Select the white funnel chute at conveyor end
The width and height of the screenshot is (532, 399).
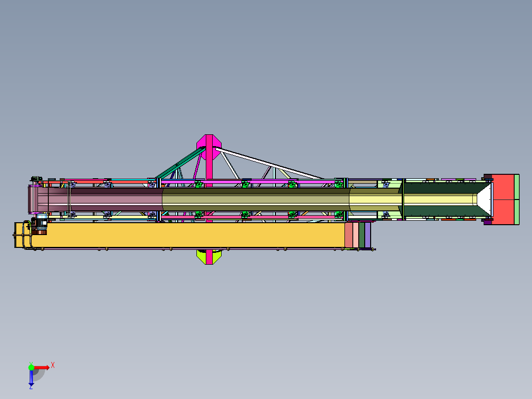(x=485, y=199)
